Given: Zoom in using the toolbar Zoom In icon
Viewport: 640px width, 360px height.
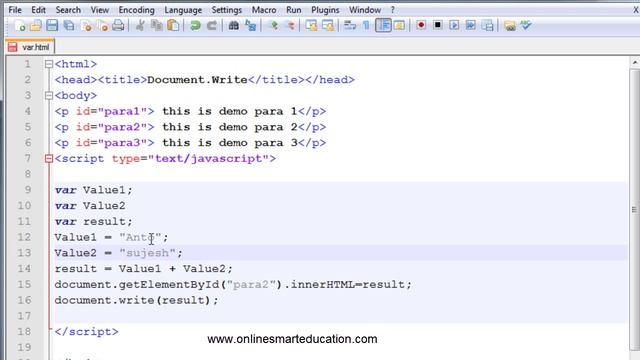Looking at the screenshot, I should pyautogui.click(x=274, y=26).
